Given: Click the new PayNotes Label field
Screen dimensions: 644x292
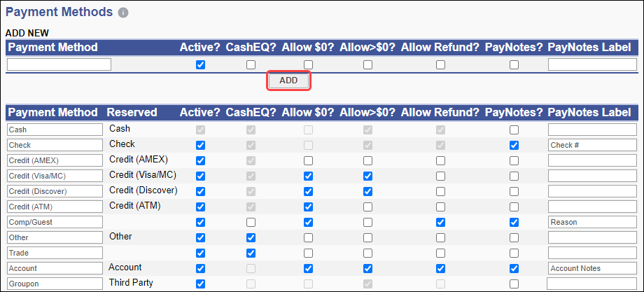Looking at the screenshot, I should click(592, 64).
